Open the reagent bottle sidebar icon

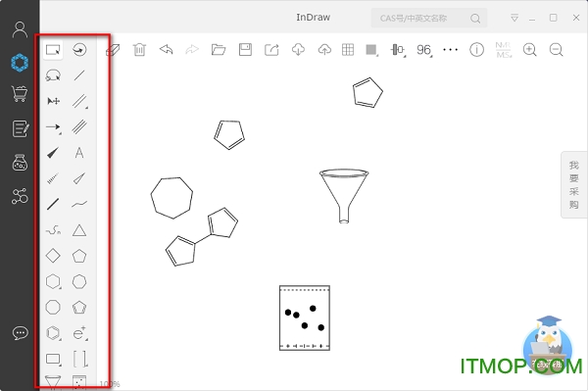point(20,163)
